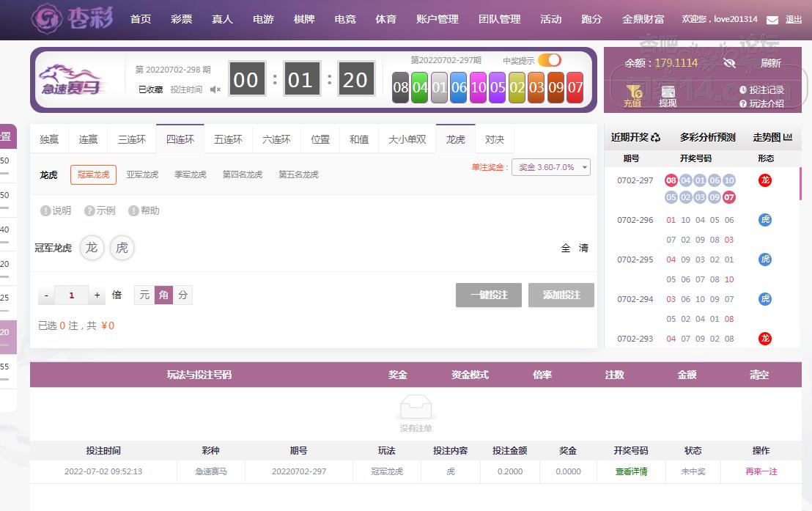
Task: Click the 添加投注 button
Action: coord(561,295)
